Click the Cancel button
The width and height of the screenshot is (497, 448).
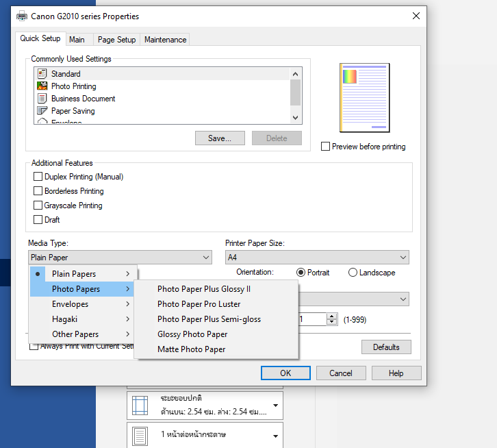point(341,373)
